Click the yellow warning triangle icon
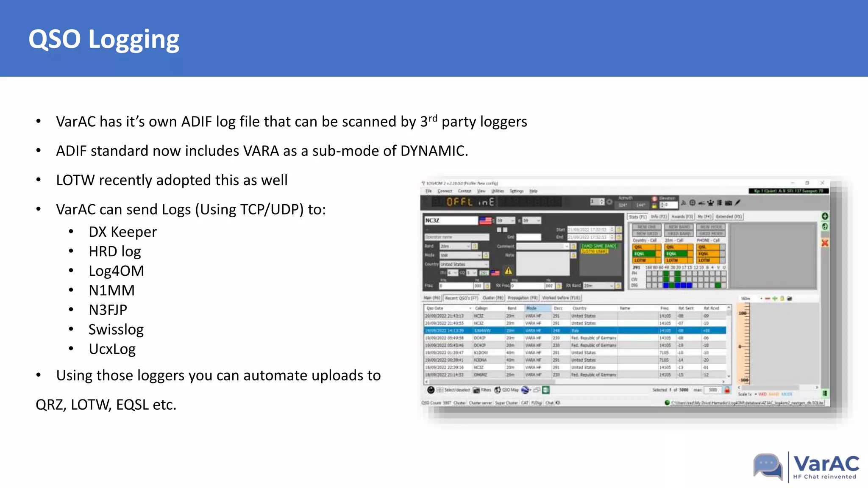 tap(508, 271)
